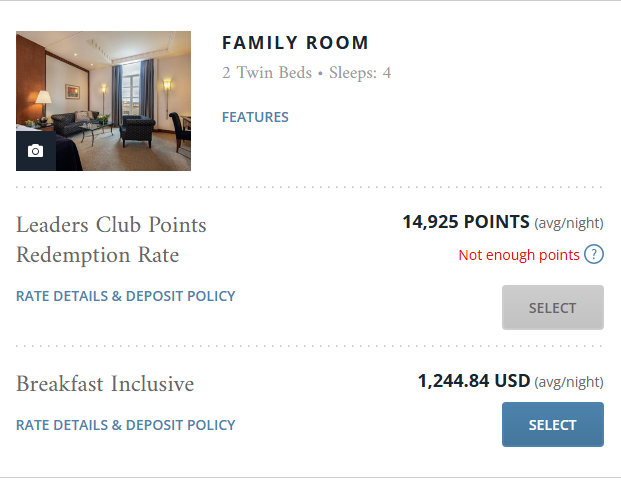
Task: Click the avg/night label beside points
Action: [569, 223]
